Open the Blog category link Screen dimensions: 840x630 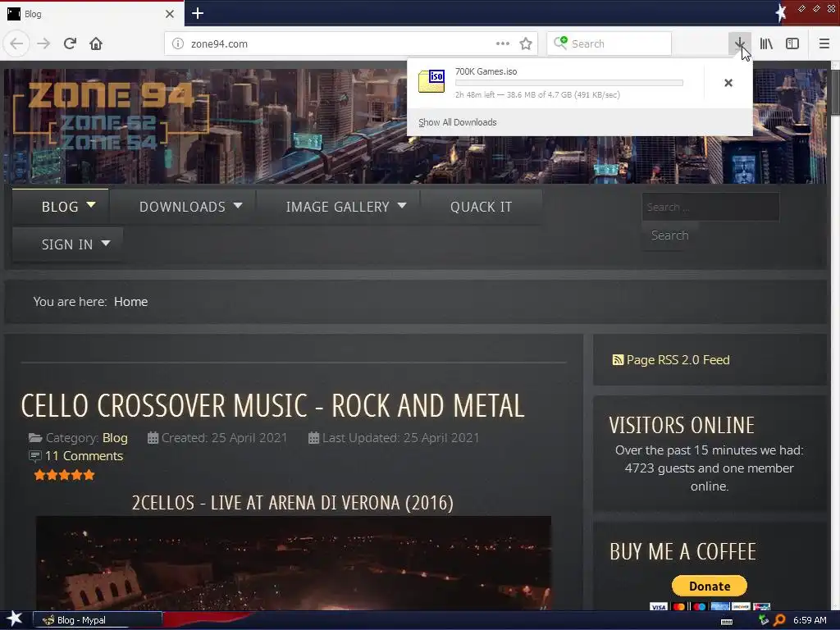coord(115,438)
